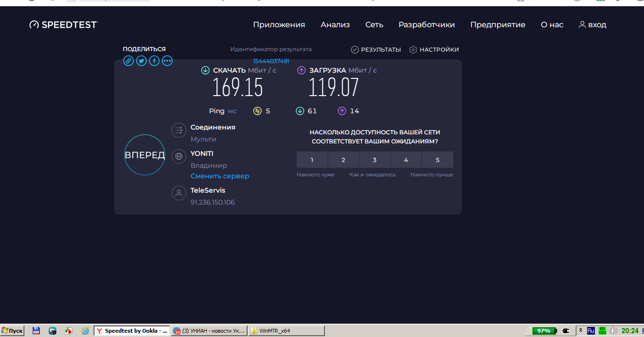Open НАСТРОЙКИ settings
Viewport: 644px width, 337px height.
(434, 50)
